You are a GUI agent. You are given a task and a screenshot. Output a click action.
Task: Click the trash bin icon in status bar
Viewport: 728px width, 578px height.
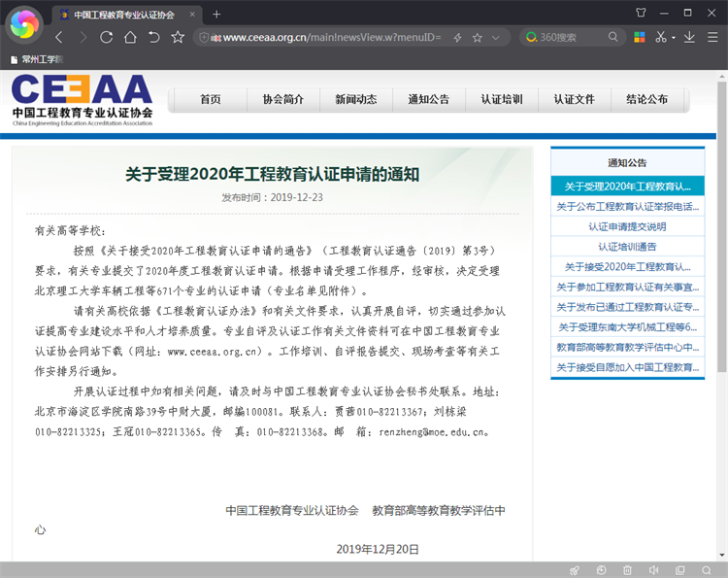pyautogui.click(x=628, y=570)
